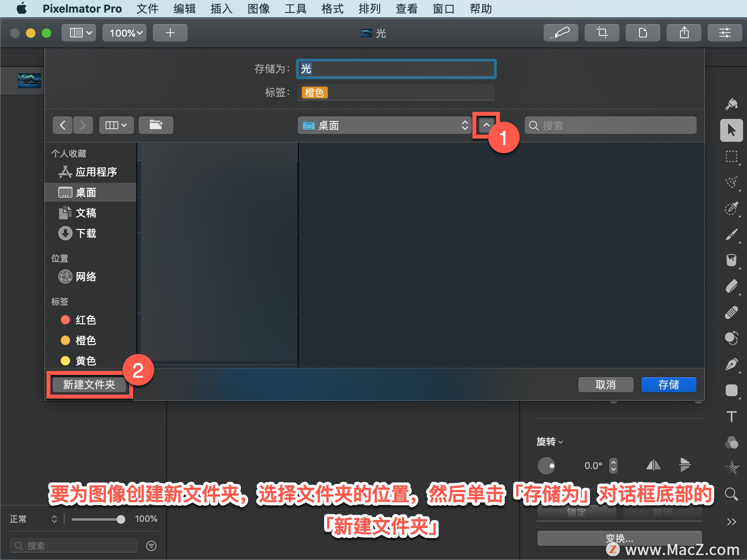This screenshot has width=747, height=560.
Task: Open the 编辑 menu
Action: [x=184, y=9]
